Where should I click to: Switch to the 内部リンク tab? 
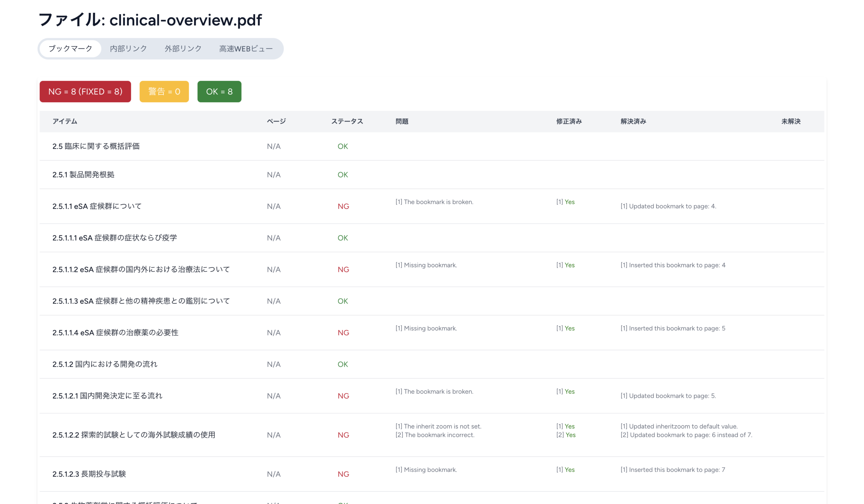(x=129, y=49)
